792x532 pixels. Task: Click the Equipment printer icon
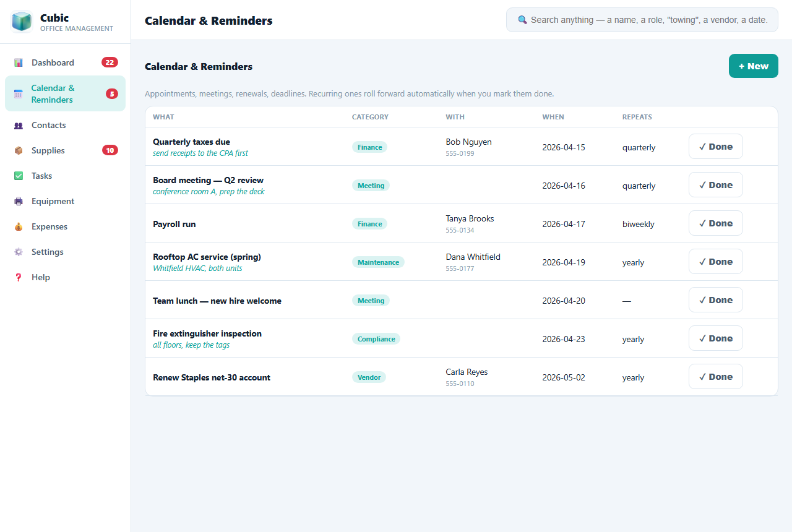pyautogui.click(x=19, y=201)
